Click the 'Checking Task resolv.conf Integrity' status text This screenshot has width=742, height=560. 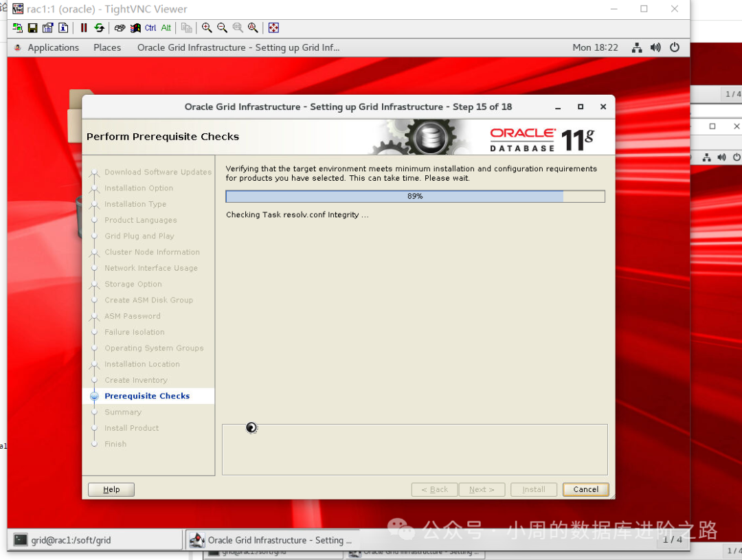pyautogui.click(x=297, y=215)
